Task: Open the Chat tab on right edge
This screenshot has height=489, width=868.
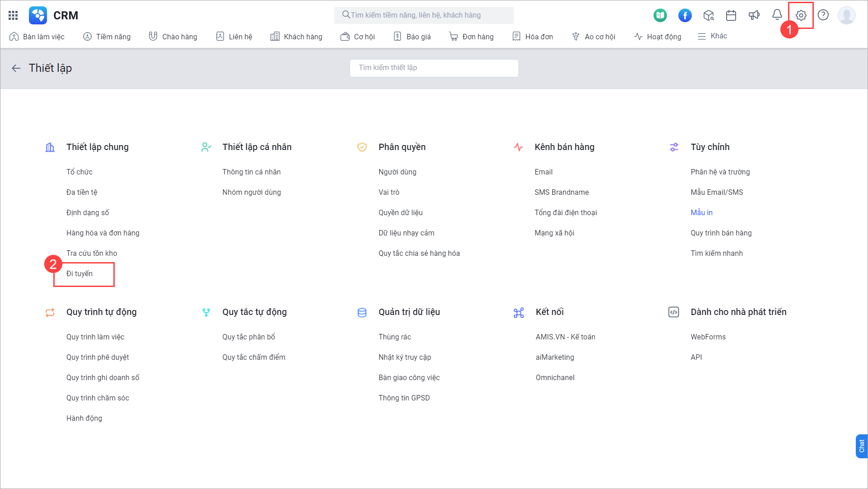Action: pyautogui.click(x=862, y=446)
